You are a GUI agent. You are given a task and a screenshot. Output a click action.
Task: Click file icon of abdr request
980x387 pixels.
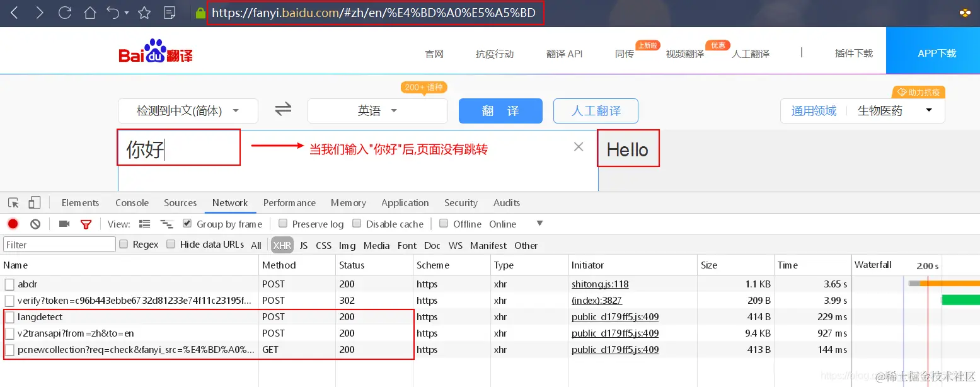click(x=9, y=284)
